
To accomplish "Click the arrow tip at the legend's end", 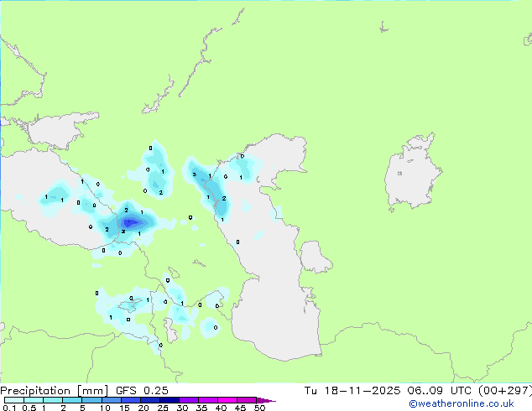I will tap(266, 400).
